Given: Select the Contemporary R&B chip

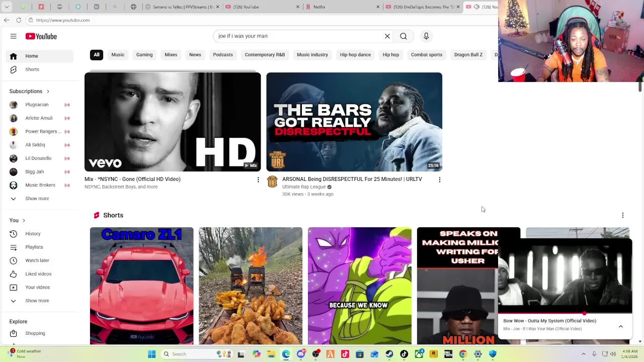Looking at the screenshot, I should pos(265,55).
